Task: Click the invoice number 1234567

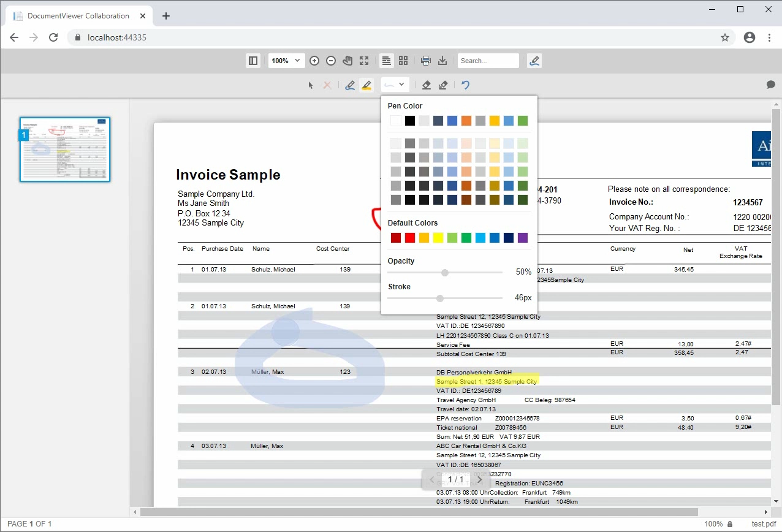Action: 748,202
